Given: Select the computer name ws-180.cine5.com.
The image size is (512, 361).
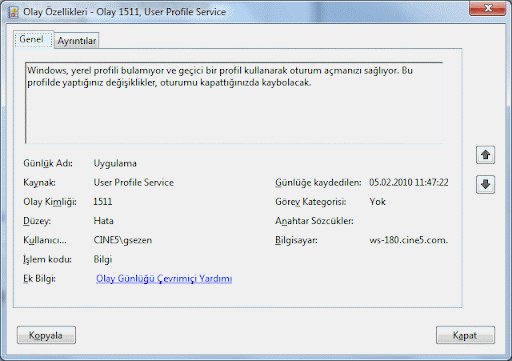Looking at the screenshot, I should click(409, 240).
